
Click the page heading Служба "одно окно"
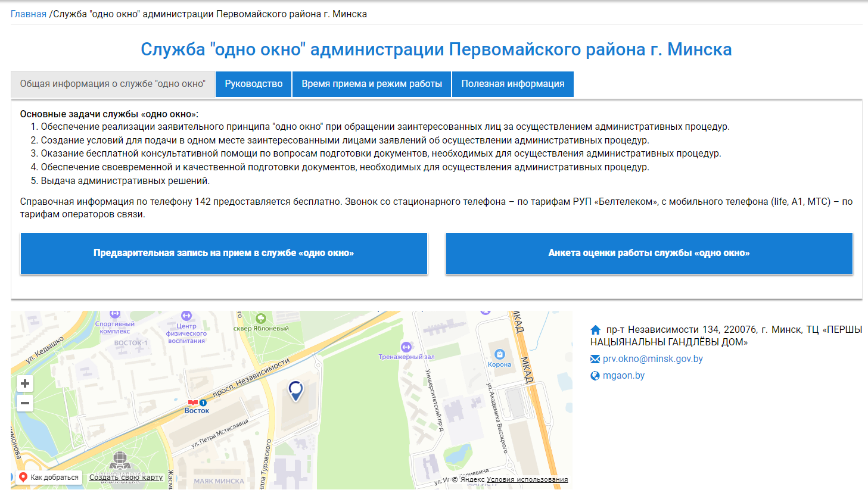point(436,49)
